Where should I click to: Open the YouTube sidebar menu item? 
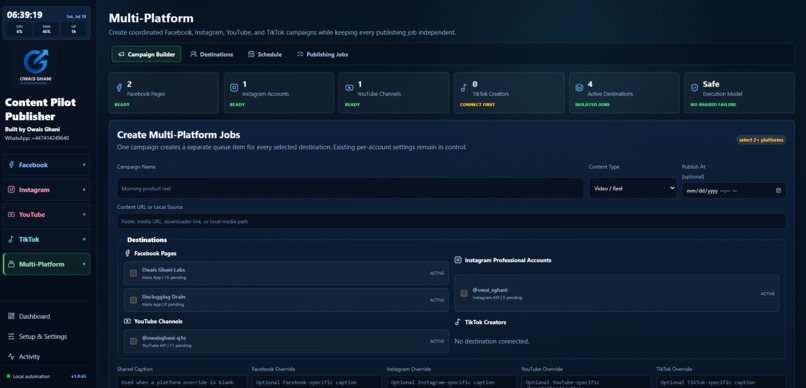[x=46, y=214]
